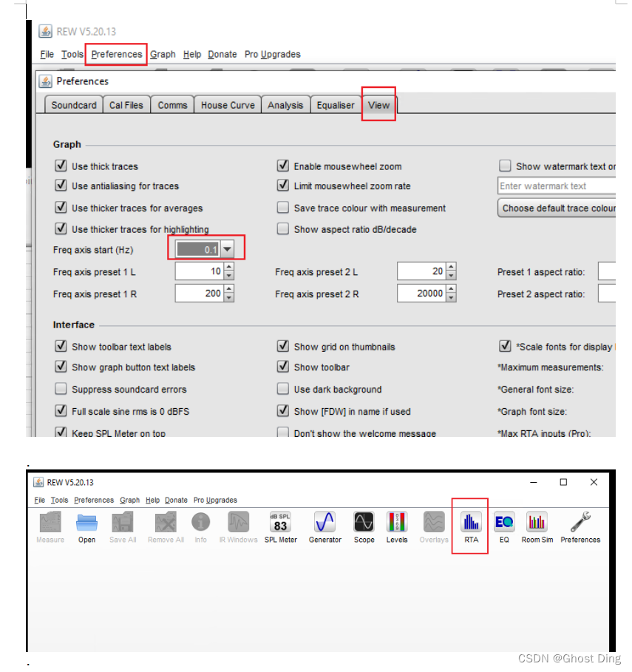
Task: Open the Equaliser tab
Action: click(336, 105)
